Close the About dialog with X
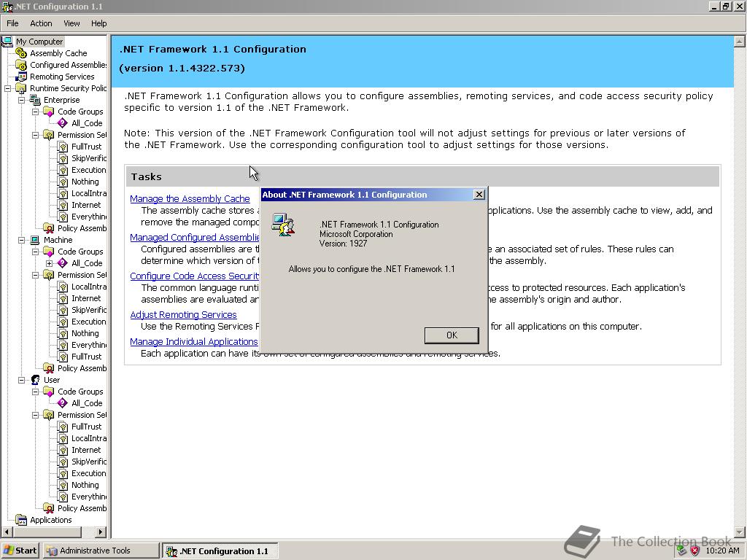 click(x=479, y=194)
